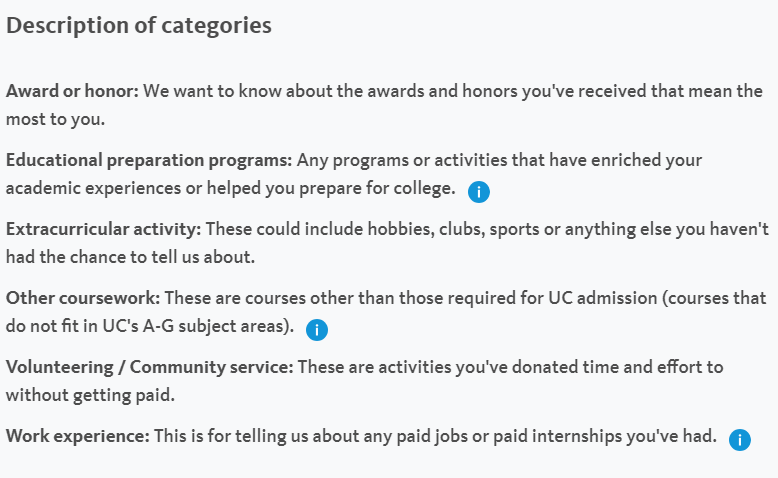The width and height of the screenshot is (778, 478).
Task: Click Educational preparation programs bold label
Action: pos(149,160)
